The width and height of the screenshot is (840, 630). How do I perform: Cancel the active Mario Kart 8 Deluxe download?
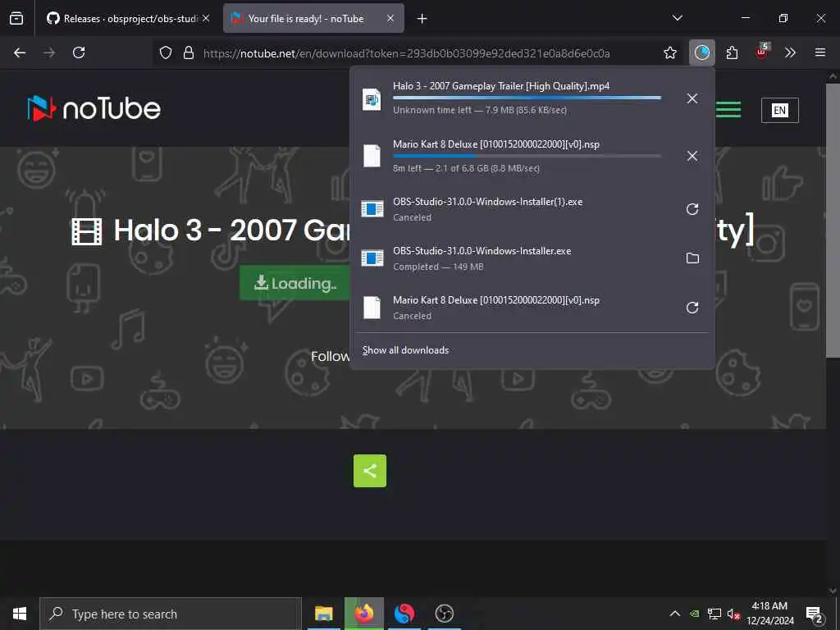coord(692,156)
